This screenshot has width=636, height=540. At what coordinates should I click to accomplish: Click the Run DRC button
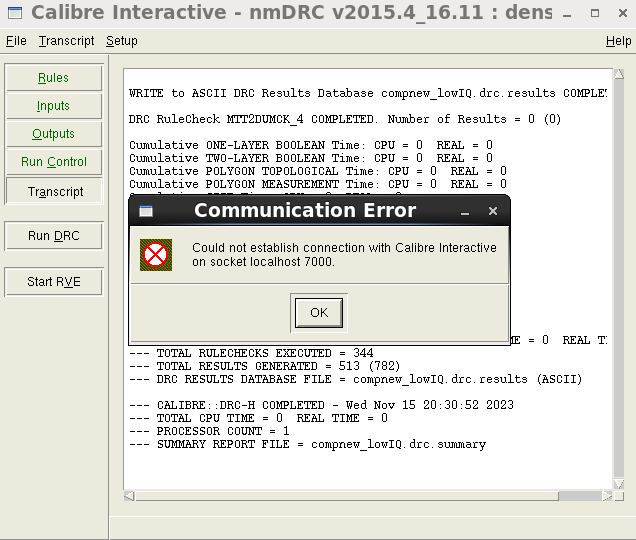(x=54, y=236)
